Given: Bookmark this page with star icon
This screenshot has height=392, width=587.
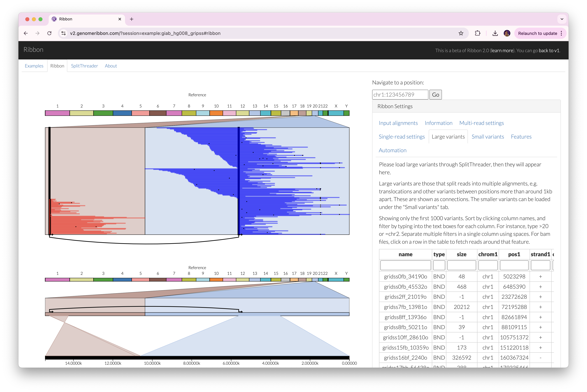Looking at the screenshot, I should 461,33.
